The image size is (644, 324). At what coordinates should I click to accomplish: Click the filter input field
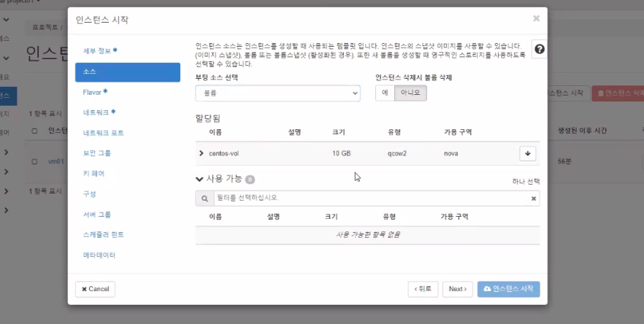372,198
